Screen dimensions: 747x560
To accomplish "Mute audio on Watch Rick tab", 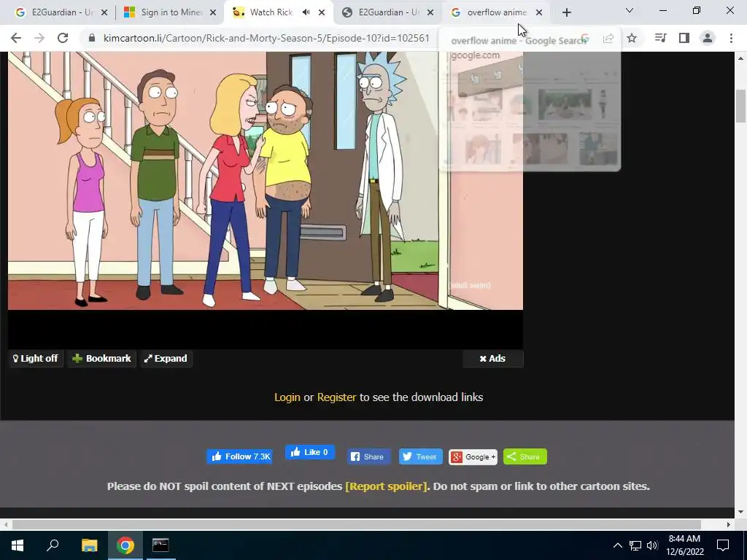I will 306,12.
